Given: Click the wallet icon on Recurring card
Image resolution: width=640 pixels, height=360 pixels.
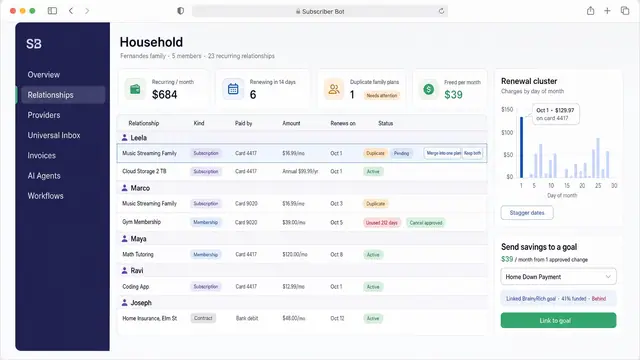Looking at the screenshot, I should [x=135, y=89].
